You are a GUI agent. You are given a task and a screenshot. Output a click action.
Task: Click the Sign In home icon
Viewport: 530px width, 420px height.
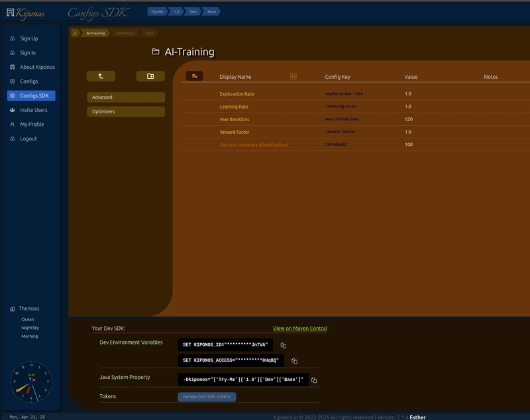[13, 53]
